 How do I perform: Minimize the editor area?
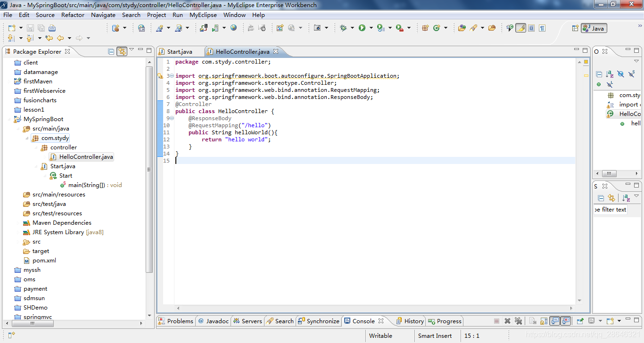coord(577,50)
